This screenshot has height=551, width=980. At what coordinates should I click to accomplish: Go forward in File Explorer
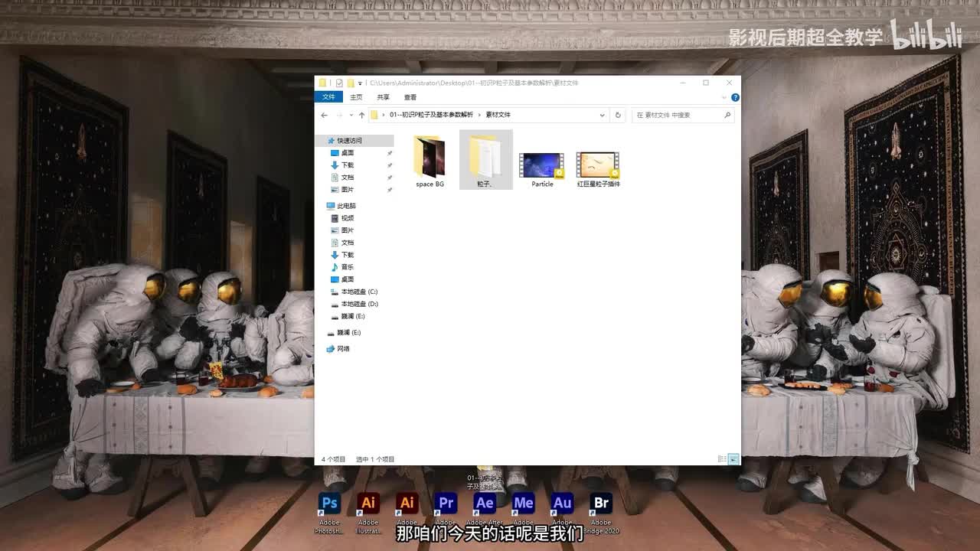point(339,115)
